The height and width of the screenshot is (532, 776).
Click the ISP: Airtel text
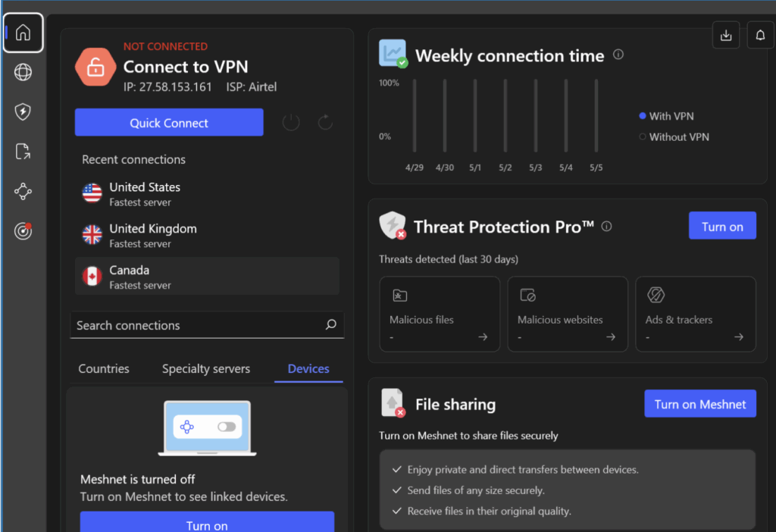252,87
